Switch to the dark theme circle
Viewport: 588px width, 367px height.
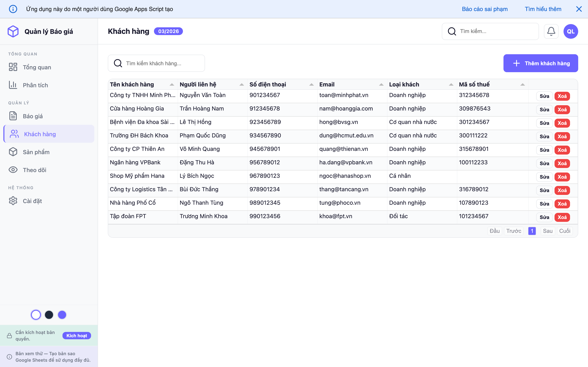(x=49, y=315)
